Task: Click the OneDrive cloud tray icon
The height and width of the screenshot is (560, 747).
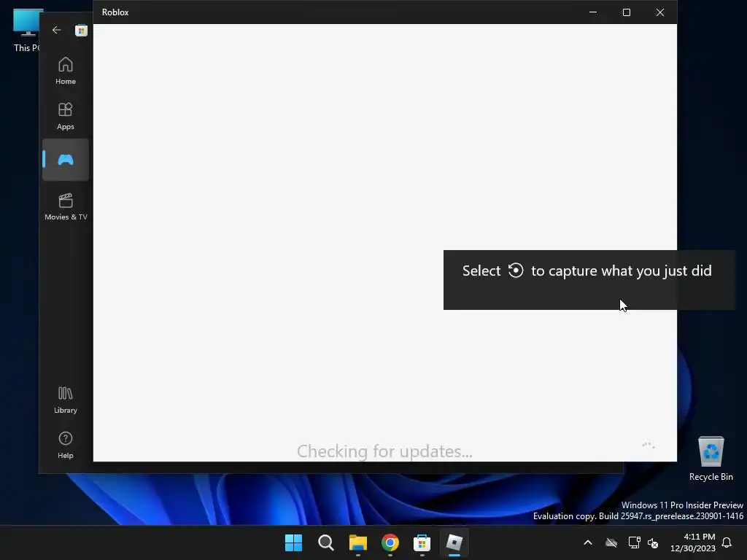Action: pos(611,542)
